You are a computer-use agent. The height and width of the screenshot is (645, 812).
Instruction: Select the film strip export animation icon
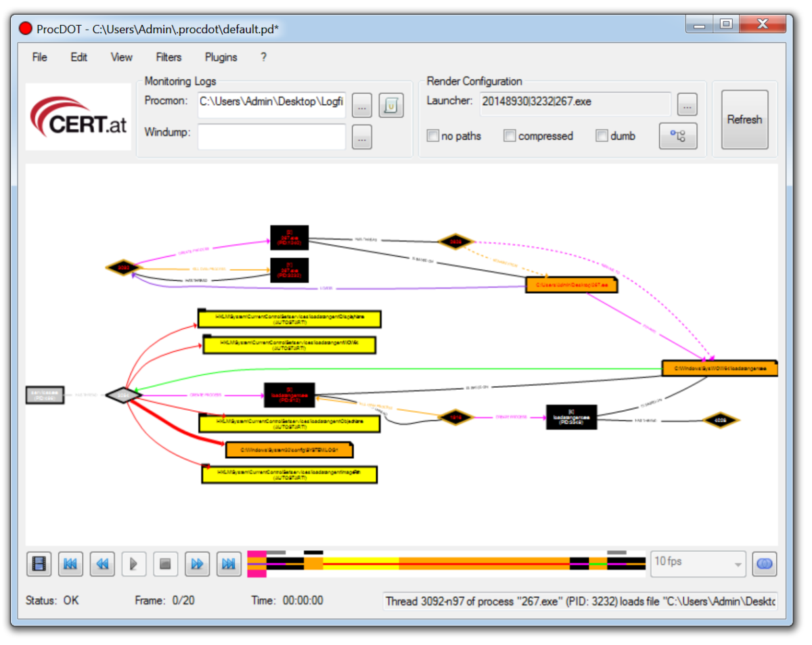[39, 564]
